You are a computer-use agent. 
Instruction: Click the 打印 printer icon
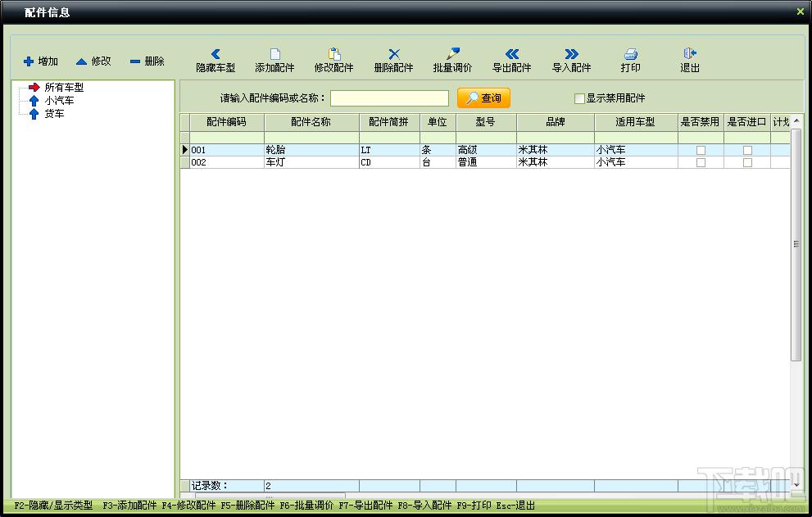pyautogui.click(x=631, y=54)
